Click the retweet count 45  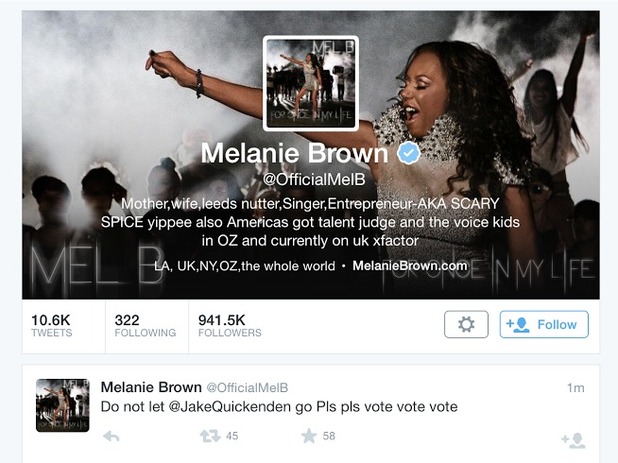[x=232, y=436]
